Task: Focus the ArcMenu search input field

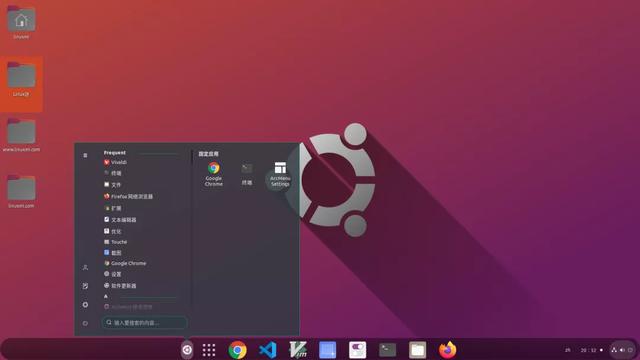Action: click(x=144, y=322)
